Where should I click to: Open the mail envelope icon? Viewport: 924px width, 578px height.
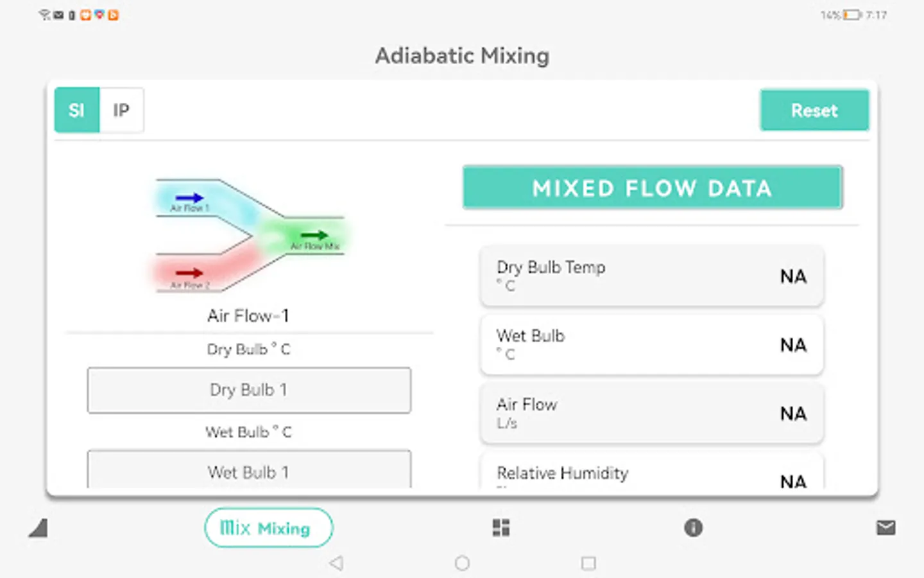click(x=886, y=528)
